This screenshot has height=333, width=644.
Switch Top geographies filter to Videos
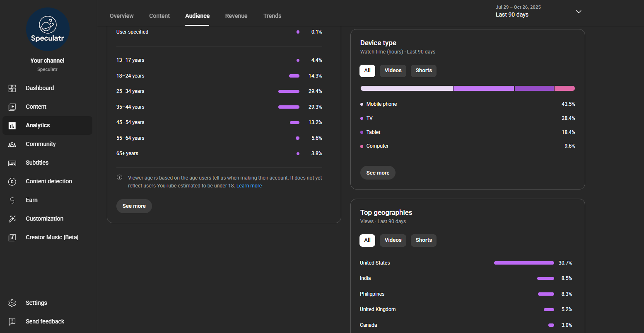click(393, 240)
